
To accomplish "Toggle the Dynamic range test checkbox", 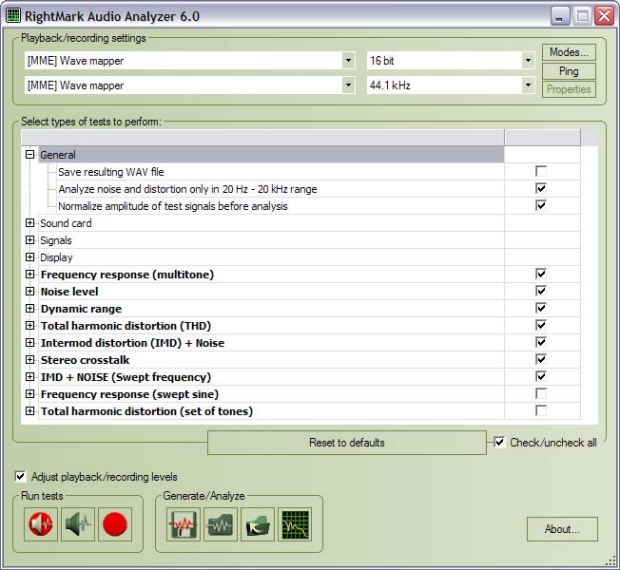I will tap(541, 308).
